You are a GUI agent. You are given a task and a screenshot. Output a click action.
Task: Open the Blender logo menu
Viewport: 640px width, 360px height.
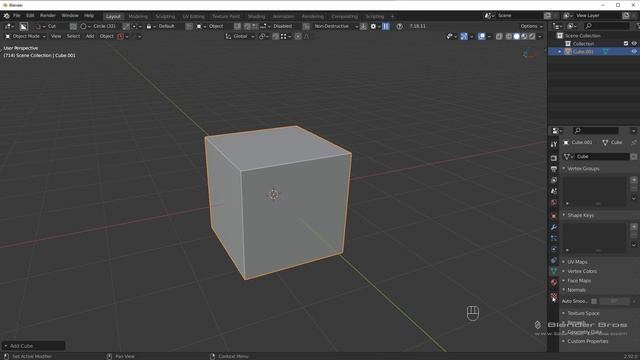[7, 16]
